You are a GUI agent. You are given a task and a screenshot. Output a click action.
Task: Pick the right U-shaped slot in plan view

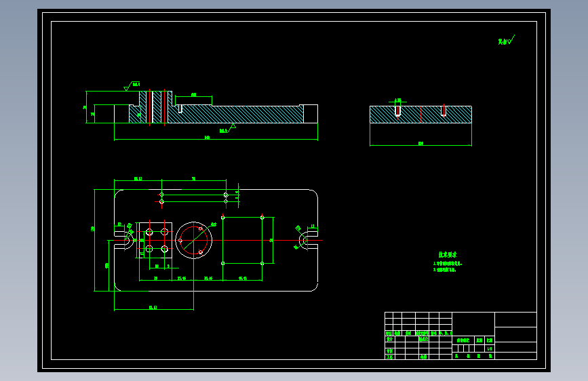tap(309, 241)
